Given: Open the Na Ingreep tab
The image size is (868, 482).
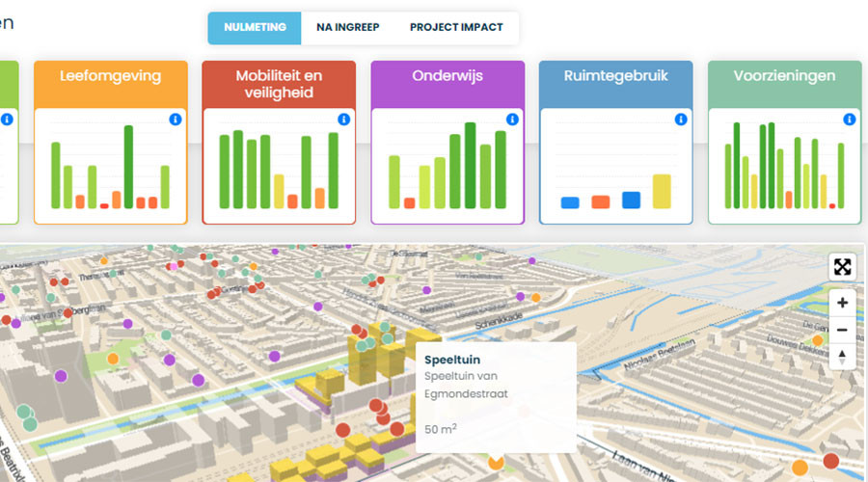Looking at the screenshot, I should coord(347,28).
